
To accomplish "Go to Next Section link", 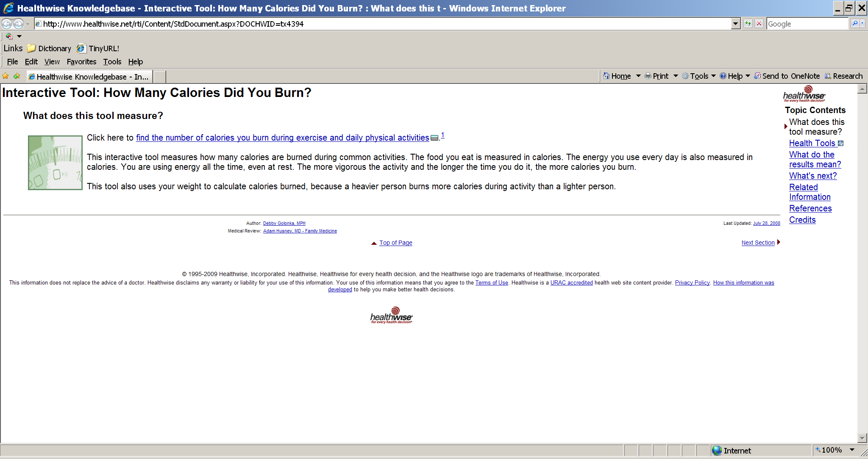I will 758,243.
